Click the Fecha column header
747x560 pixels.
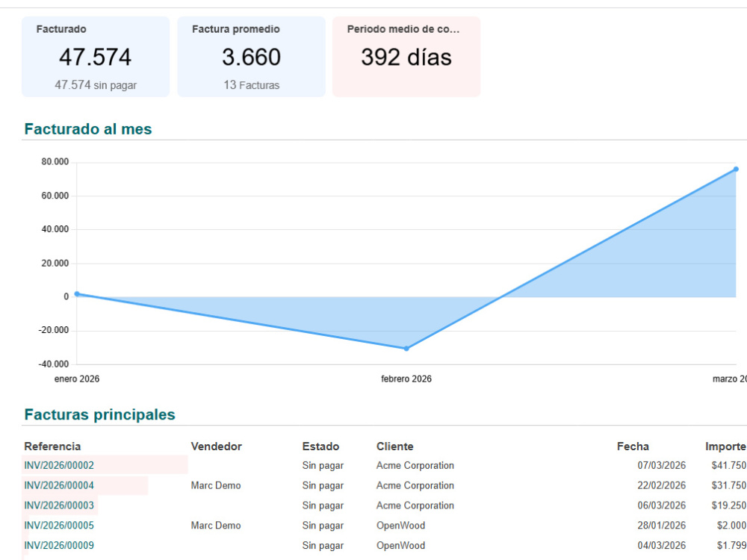coord(633,447)
